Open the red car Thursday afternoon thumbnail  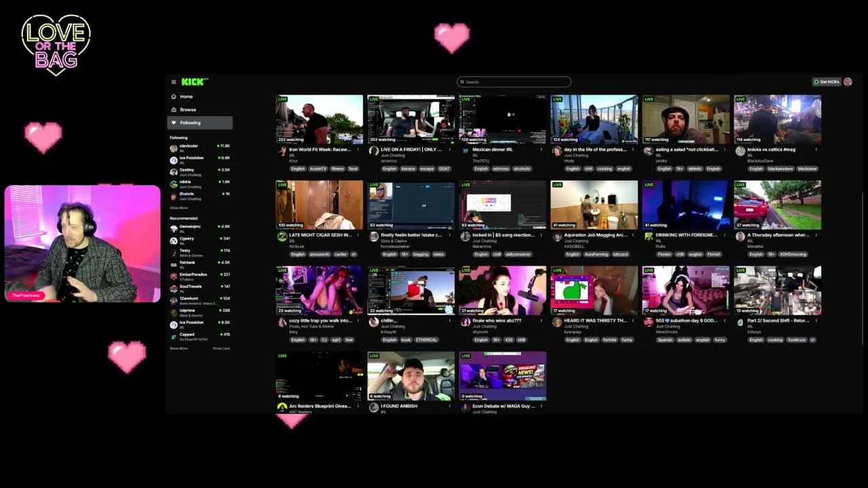[777, 205]
